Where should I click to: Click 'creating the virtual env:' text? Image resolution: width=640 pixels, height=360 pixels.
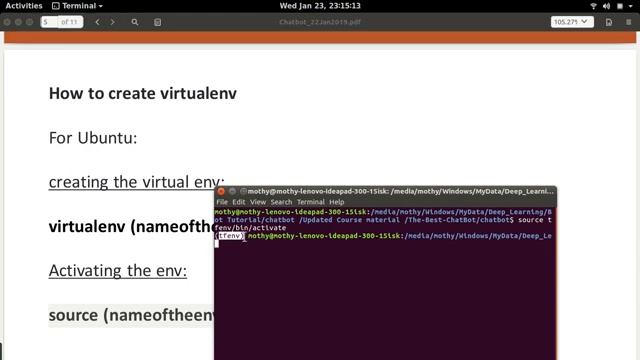tap(136, 182)
